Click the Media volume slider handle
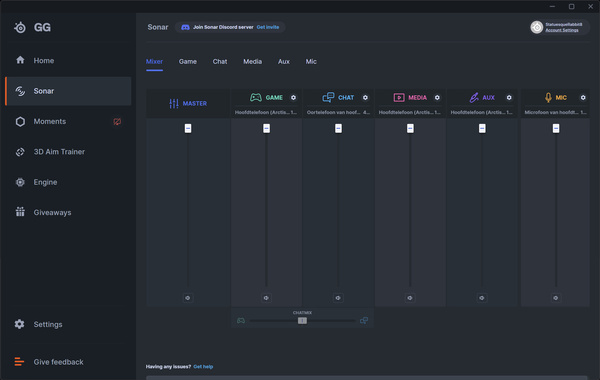This screenshot has width=600, height=380. (410, 128)
